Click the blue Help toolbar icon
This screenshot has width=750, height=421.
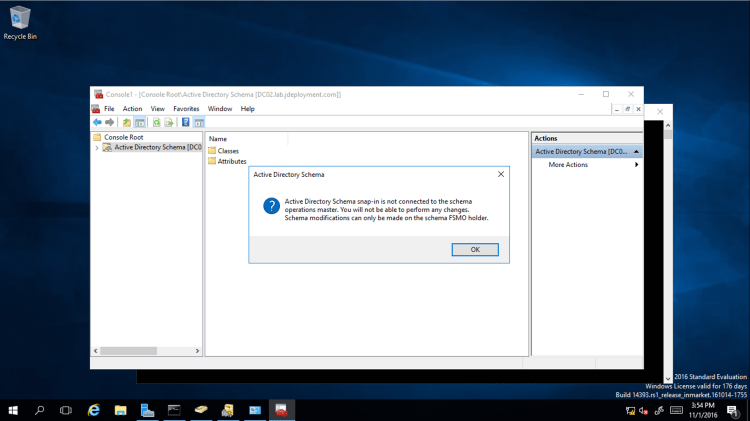pos(186,122)
